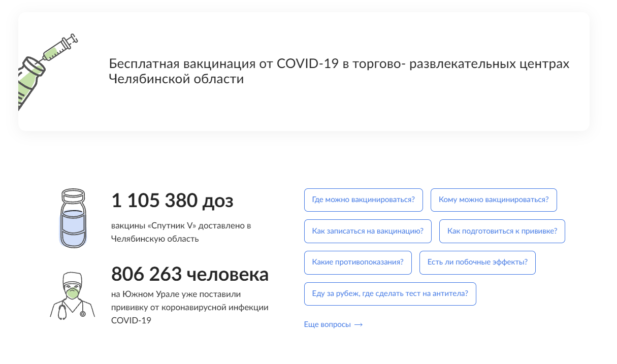The height and width of the screenshot is (364, 617).
Task: Click the "на Южном Урале уже поставили" line
Action: click(176, 294)
